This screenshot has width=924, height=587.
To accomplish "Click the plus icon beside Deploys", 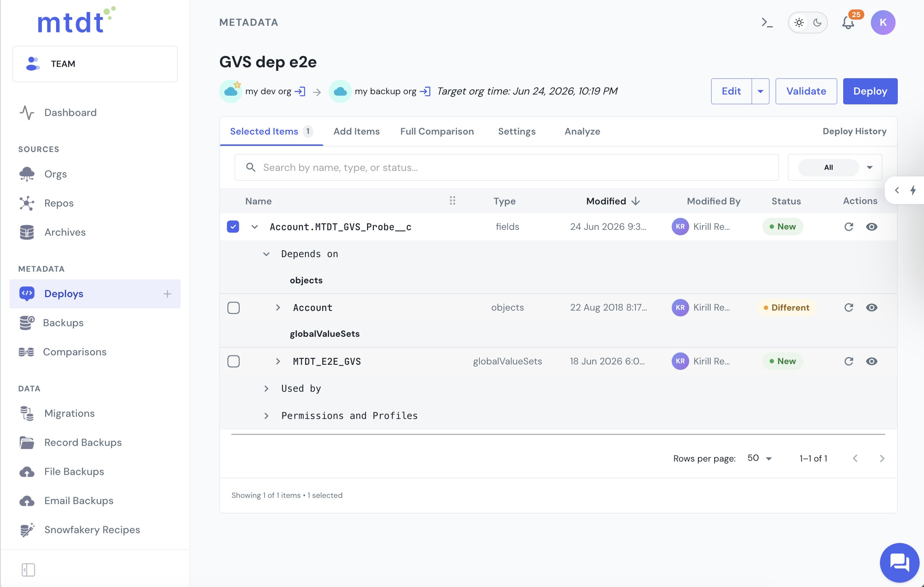I will [167, 294].
